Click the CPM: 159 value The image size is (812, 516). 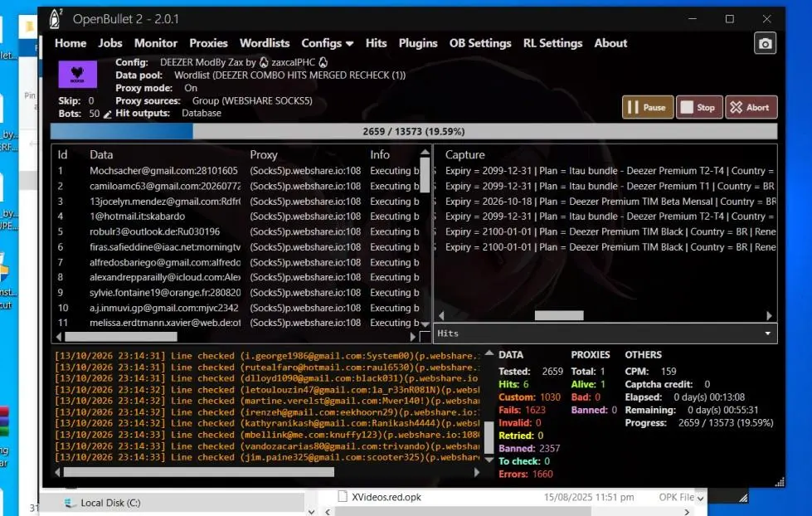point(669,372)
